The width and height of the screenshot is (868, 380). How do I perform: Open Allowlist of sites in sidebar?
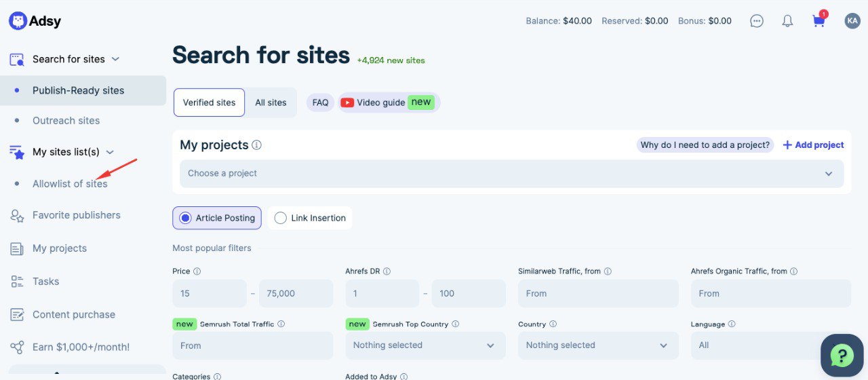point(70,184)
